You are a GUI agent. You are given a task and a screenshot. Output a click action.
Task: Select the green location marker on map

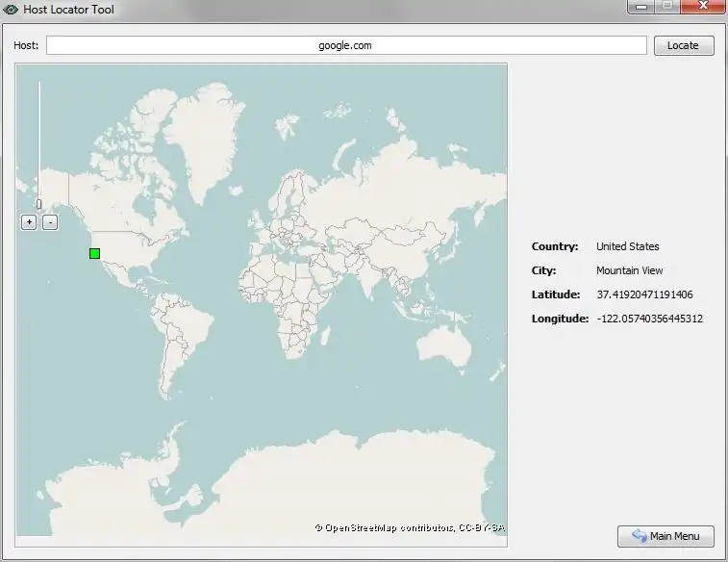(x=94, y=254)
